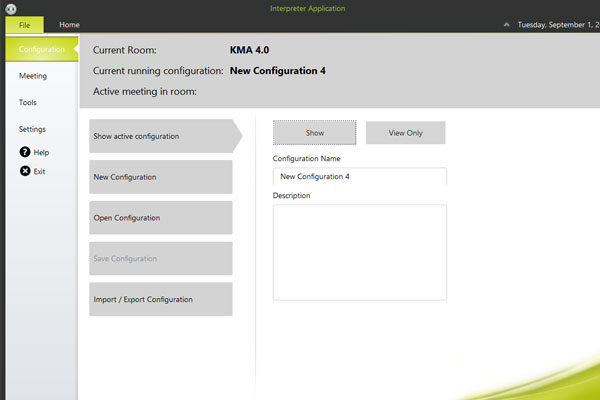Select Configuration in the sidebar
600x400 pixels.
tap(42, 49)
